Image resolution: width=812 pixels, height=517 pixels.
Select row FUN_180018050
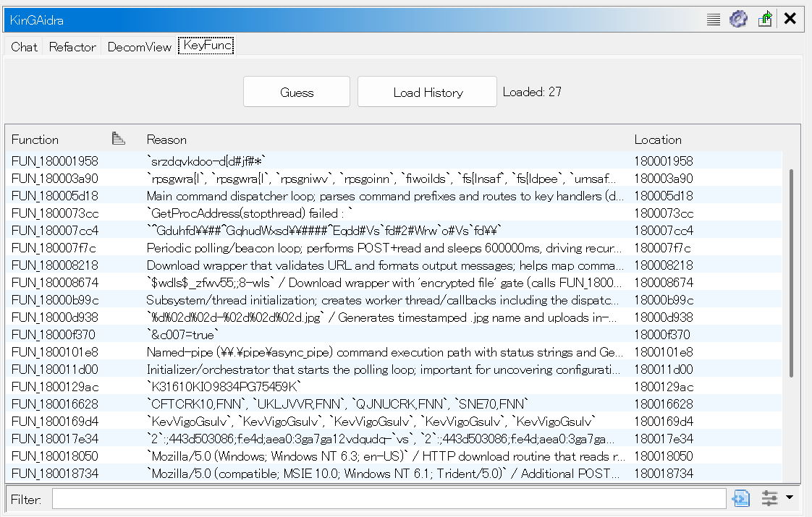click(394, 456)
